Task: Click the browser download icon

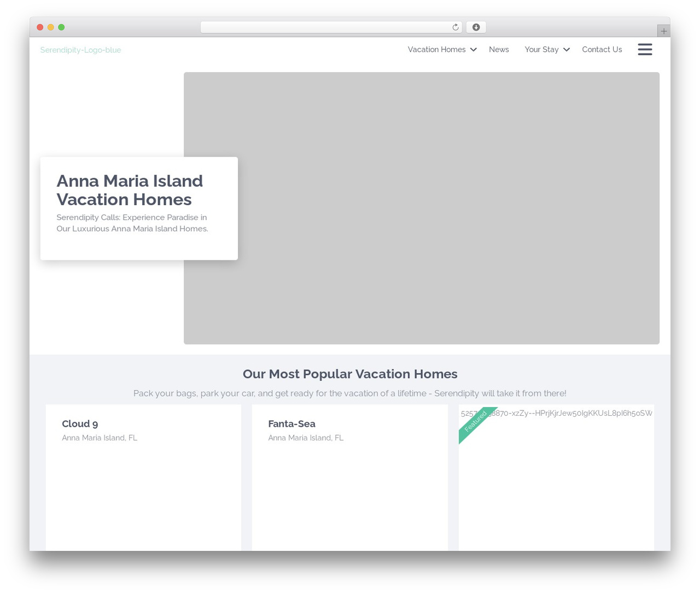Action: pyautogui.click(x=476, y=27)
